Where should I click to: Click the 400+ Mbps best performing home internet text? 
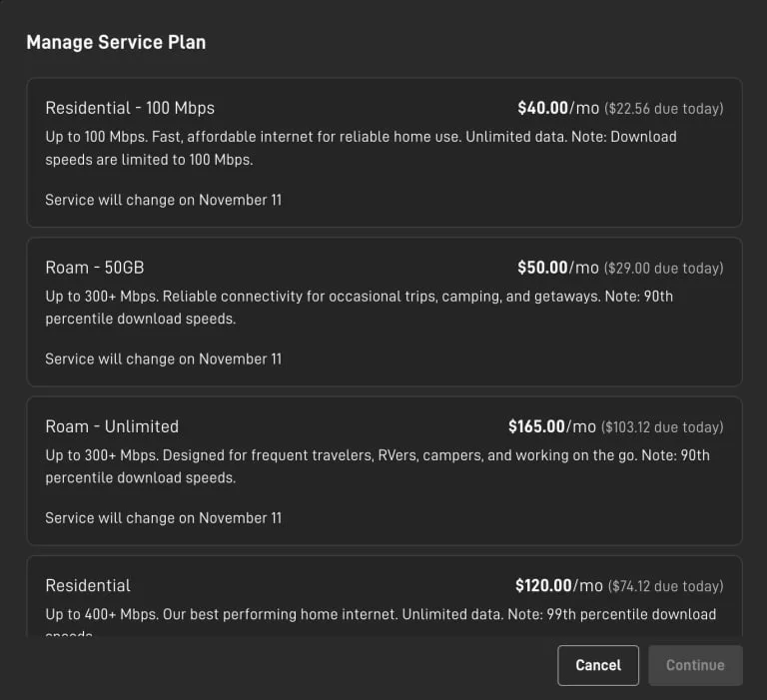coord(380,614)
